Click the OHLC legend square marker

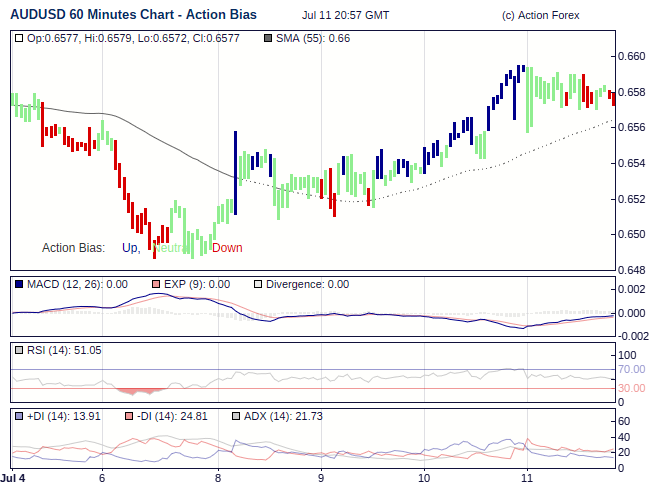19,38
